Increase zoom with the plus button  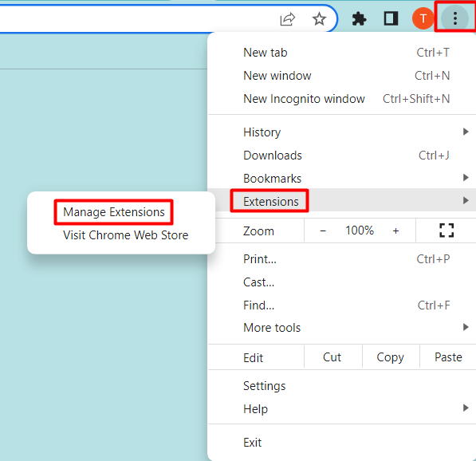pyautogui.click(x=395, y=231)
